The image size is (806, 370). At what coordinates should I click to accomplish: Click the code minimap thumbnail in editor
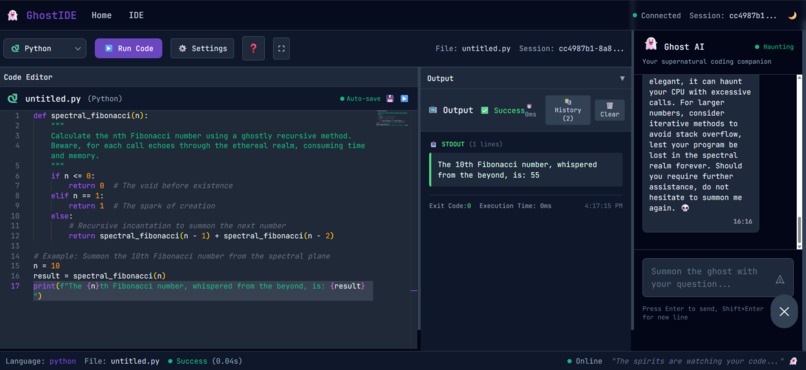point(393,118)
